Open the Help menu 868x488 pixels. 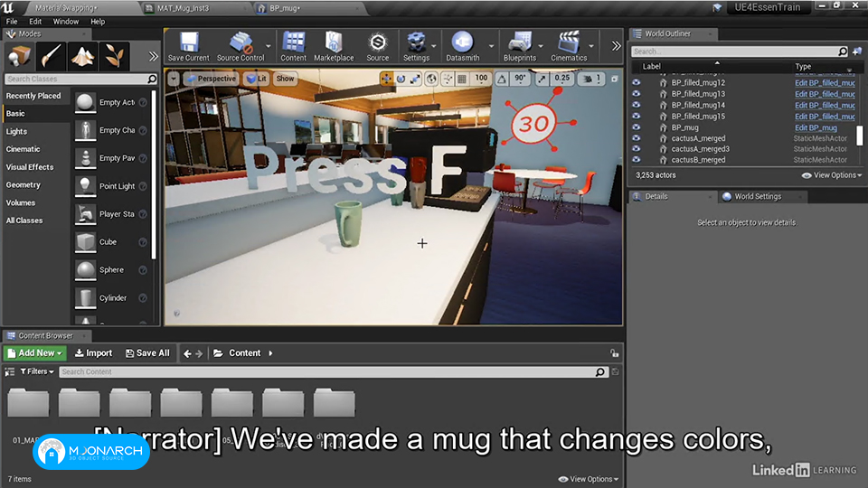(x=98, y=22)
